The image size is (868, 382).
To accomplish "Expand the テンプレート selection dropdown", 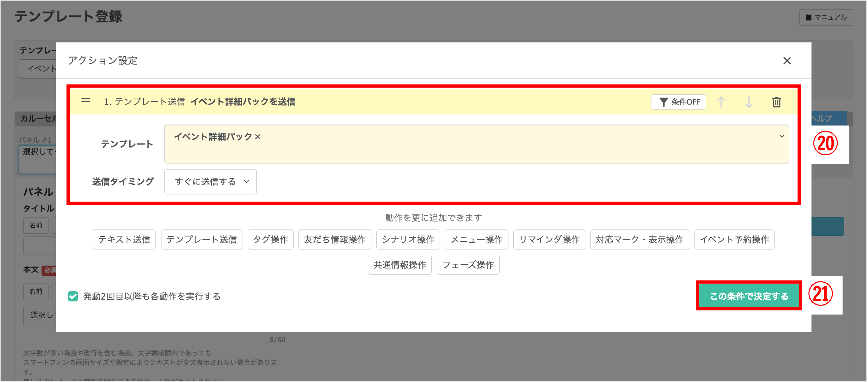I will click(x=781, y=136).
